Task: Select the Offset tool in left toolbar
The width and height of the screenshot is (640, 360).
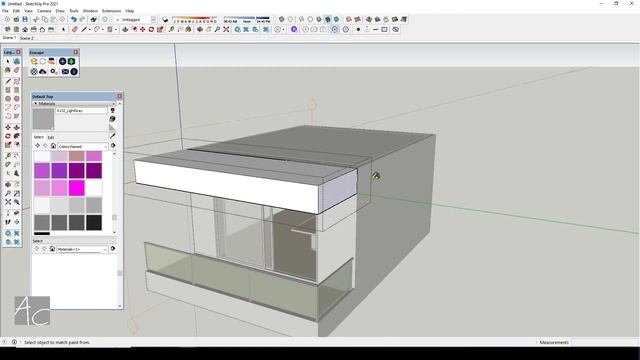Action: point(17,144)
